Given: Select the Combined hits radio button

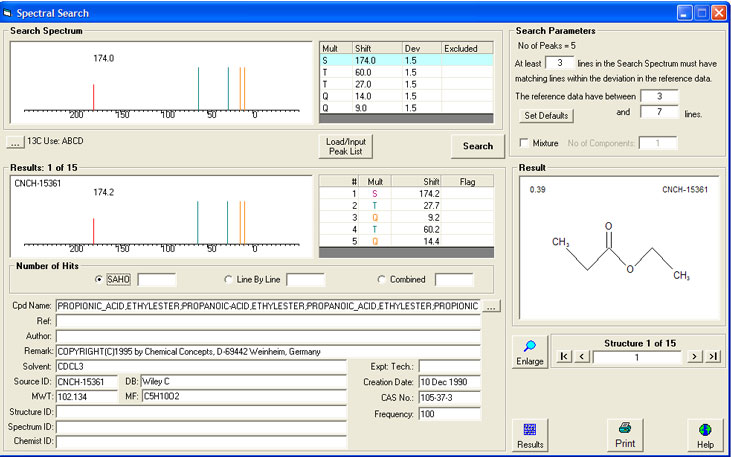Looking at the screenshot, I should coord(382,279).
